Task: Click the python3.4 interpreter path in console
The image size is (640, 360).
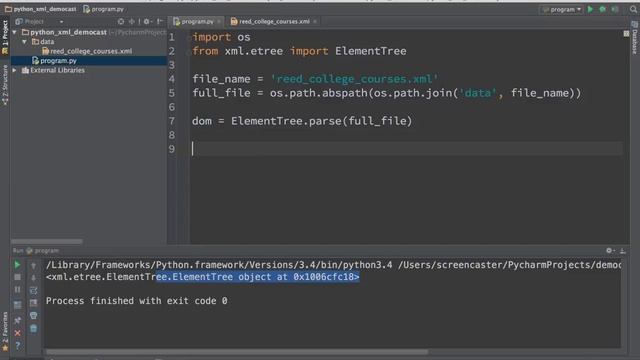Action: coord(219,265)
